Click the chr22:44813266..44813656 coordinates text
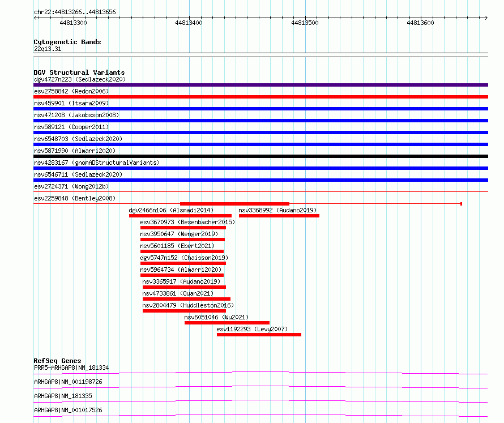The image size is (504, 423). pos(75,12)
